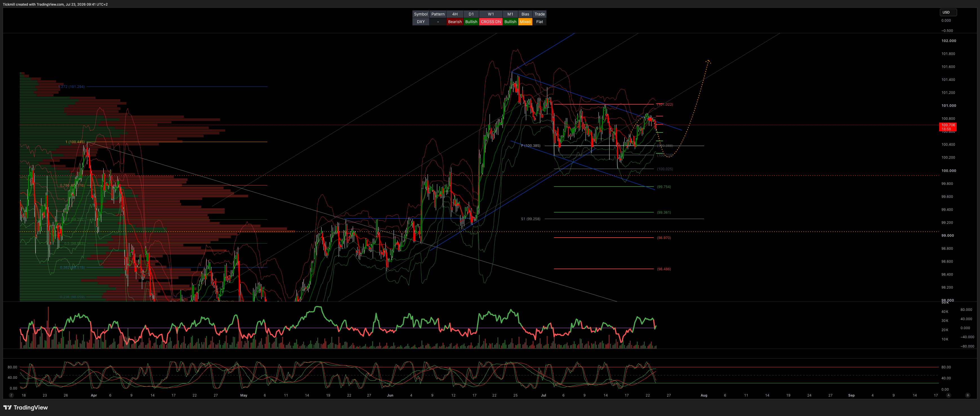Click the Tickmill TradingView.com caption text
Image resolution: width=980 pixels, height=416 pixels.
pyautogui.click(x=55, y=5)
